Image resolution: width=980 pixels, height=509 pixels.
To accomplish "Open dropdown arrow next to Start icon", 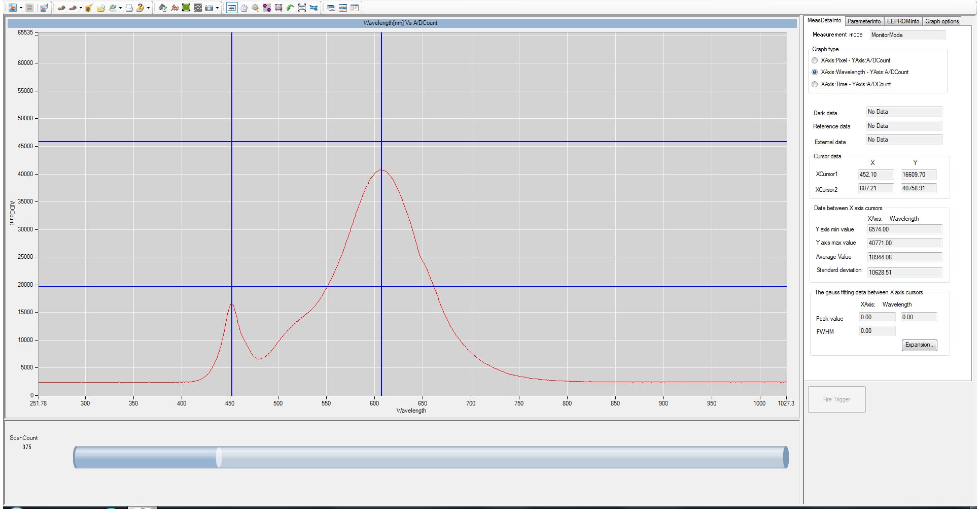I will (x=21, y=8).
